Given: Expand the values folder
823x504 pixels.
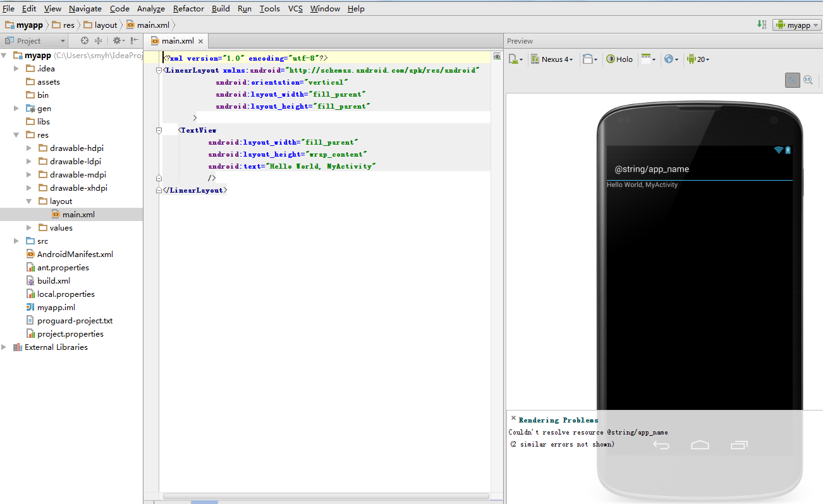Looking at the screenshot, I should tap(29, 228).
